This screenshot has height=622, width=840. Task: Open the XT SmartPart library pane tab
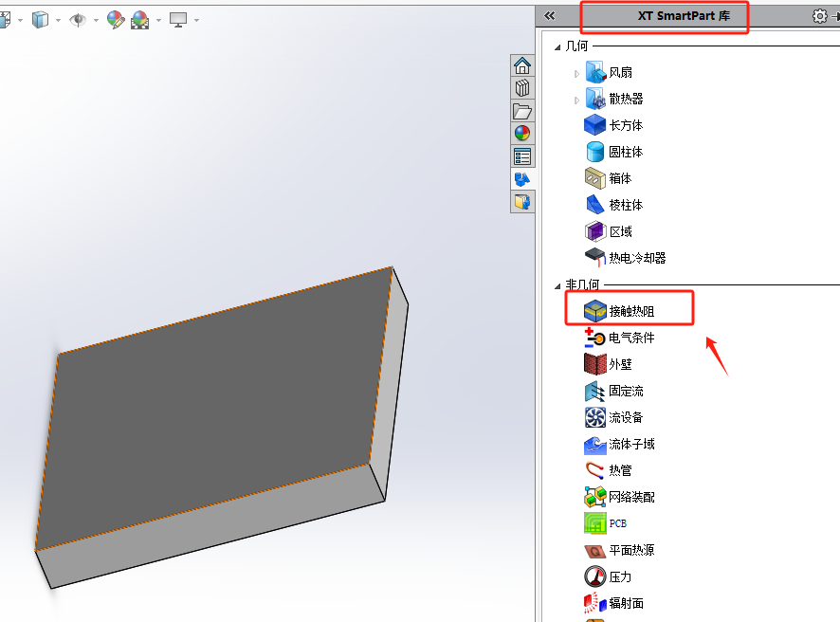pos(522,179)
